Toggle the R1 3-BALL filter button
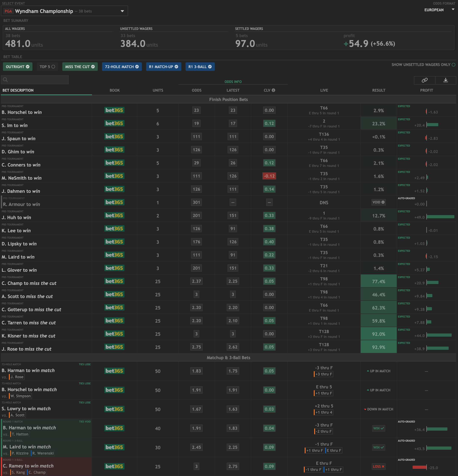The image size is (458, 476). pyautogui.click(x=200, y=67)
